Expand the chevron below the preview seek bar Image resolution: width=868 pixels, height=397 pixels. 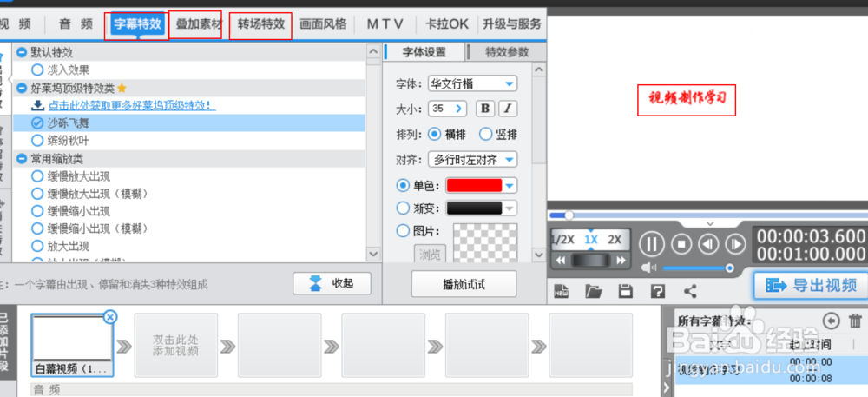pyautogui.click(x=710, y=224)
